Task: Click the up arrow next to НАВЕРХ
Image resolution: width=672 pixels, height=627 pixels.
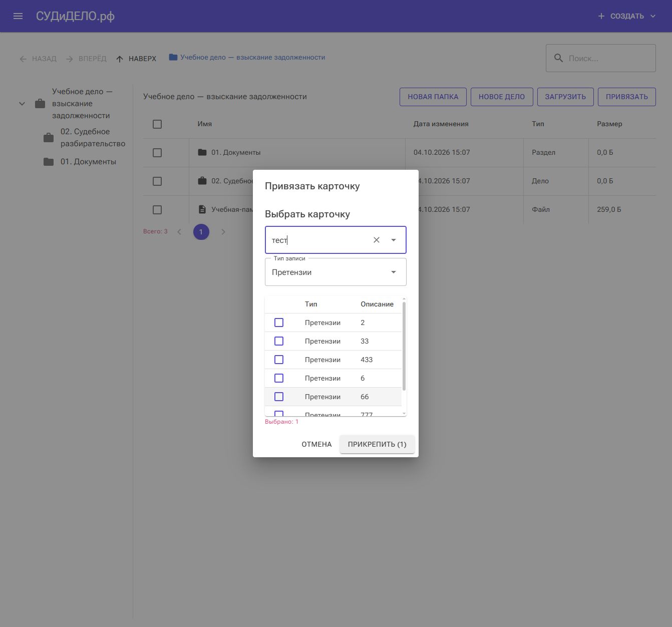Action: point(120,59)
